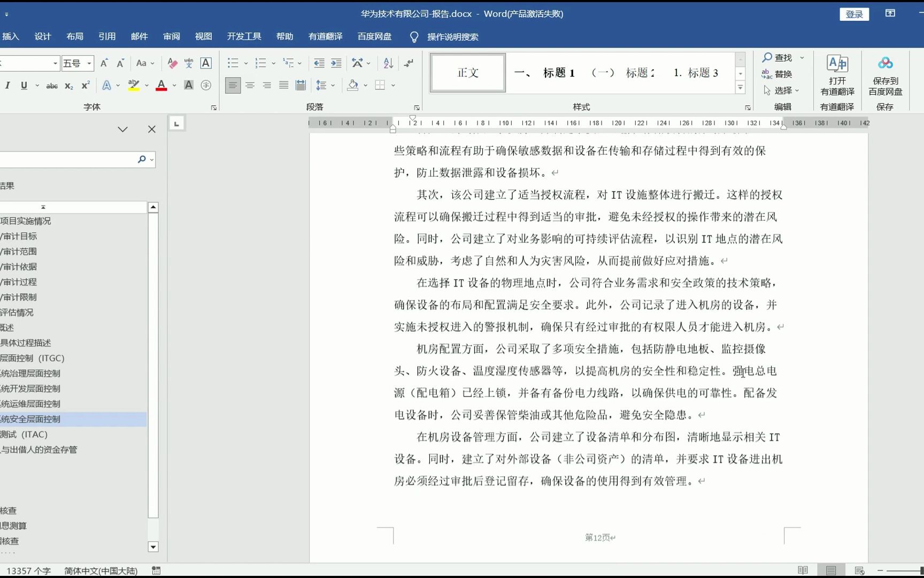Click navigation search input field
This screenshot has width=924, height=578.
[x=67, y=159]
